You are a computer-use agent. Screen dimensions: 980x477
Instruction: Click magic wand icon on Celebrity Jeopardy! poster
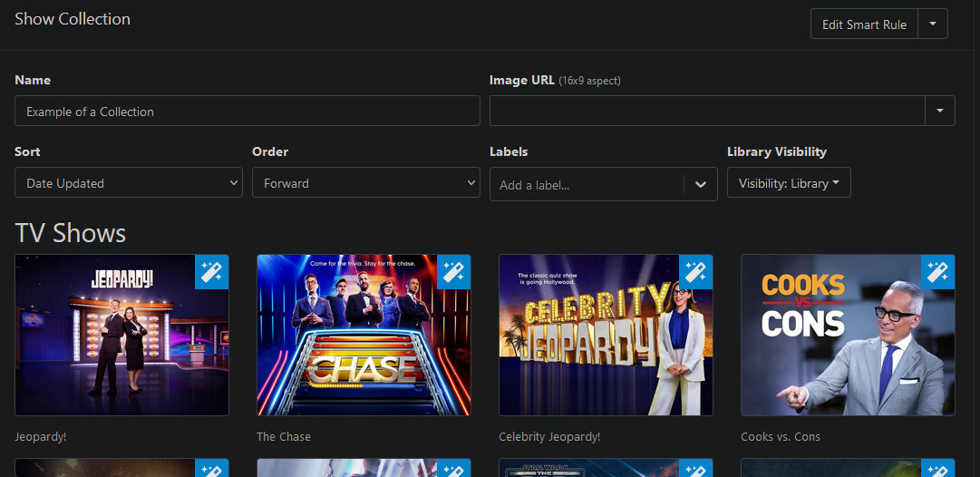click(x=695, y=271)
